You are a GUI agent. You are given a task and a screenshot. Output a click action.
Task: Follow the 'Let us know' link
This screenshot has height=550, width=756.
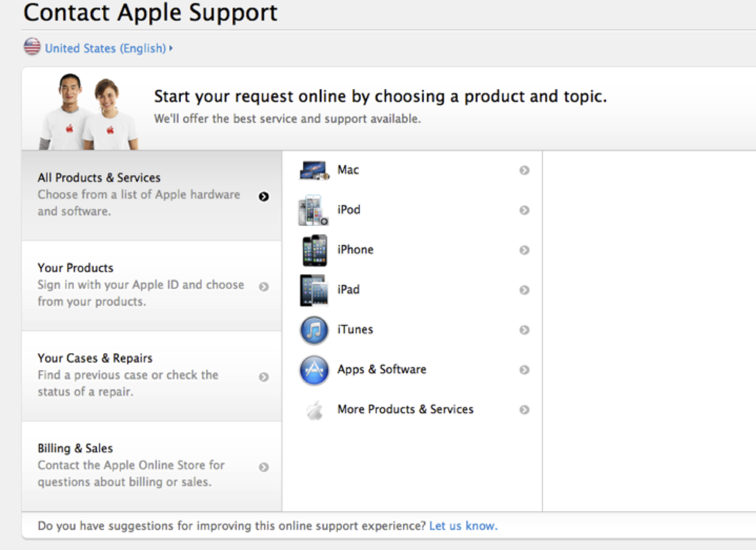463,526
